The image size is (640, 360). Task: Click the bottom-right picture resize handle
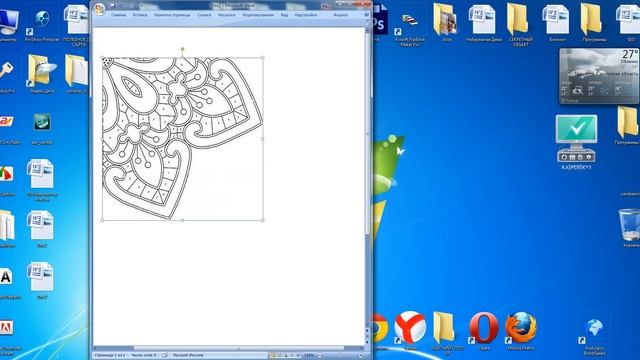point(263,220)
